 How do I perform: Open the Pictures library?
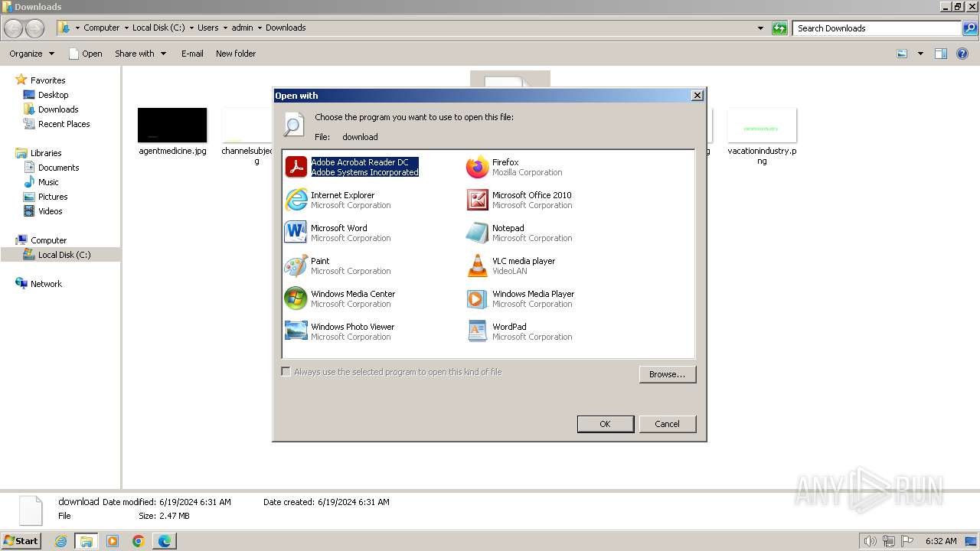pyautogui.click(x=53, y=197)
